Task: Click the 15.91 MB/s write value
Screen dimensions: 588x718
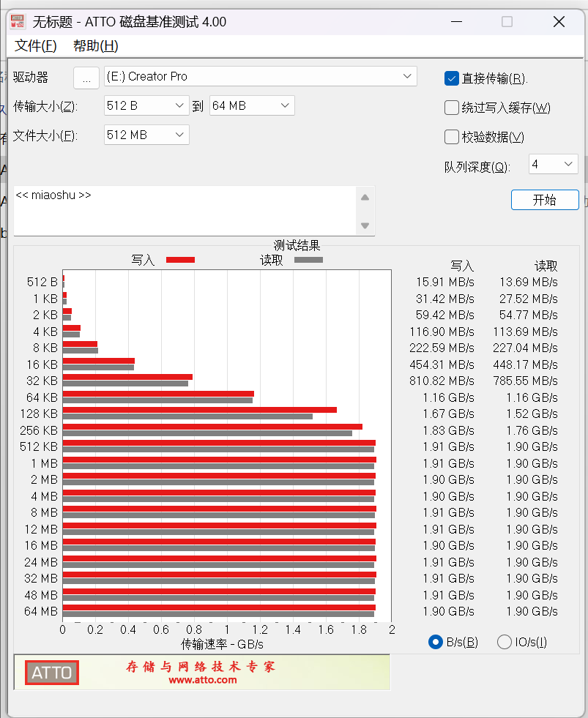Action: point(445,282)
